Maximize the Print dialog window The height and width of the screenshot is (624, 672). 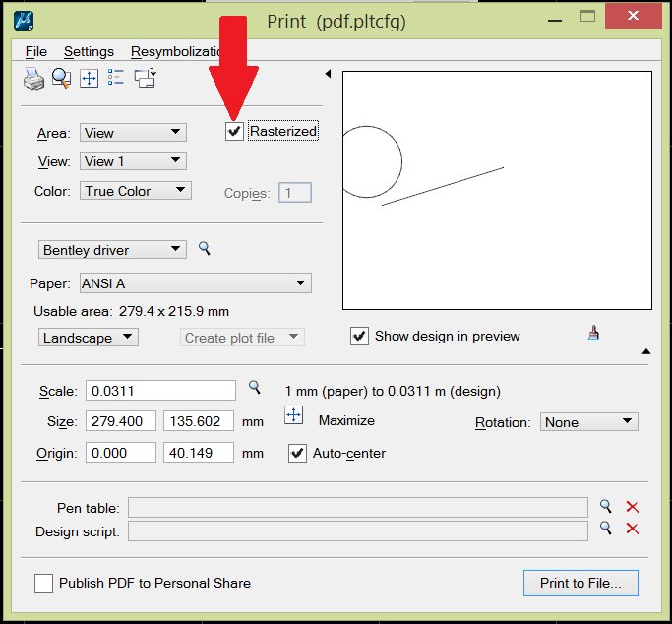(x=587, y=17)
